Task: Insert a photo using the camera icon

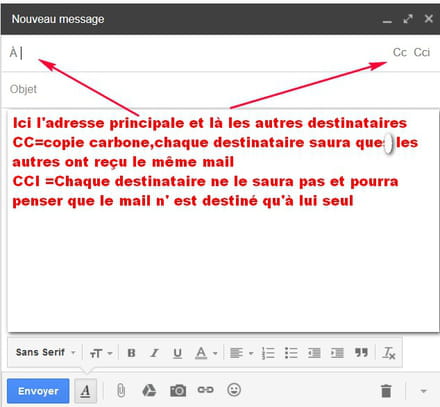Action: pyautogui.click(x=178, y=390)
